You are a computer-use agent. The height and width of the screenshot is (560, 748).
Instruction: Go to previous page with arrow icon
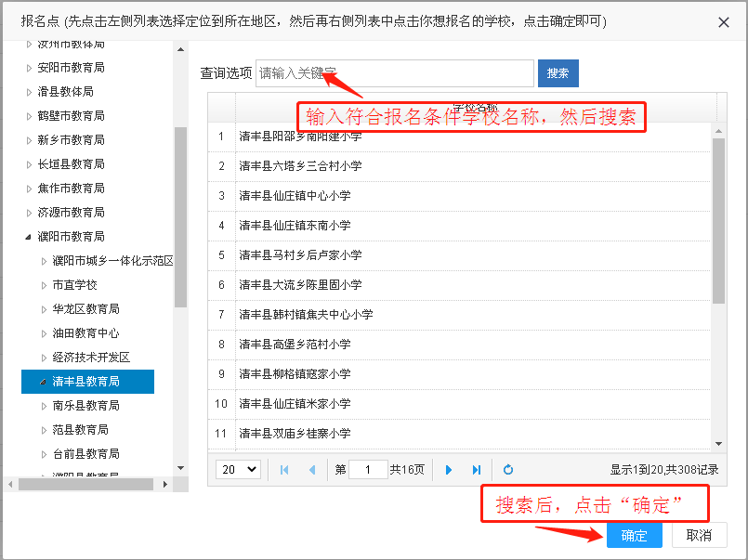(x=311, y=469)
